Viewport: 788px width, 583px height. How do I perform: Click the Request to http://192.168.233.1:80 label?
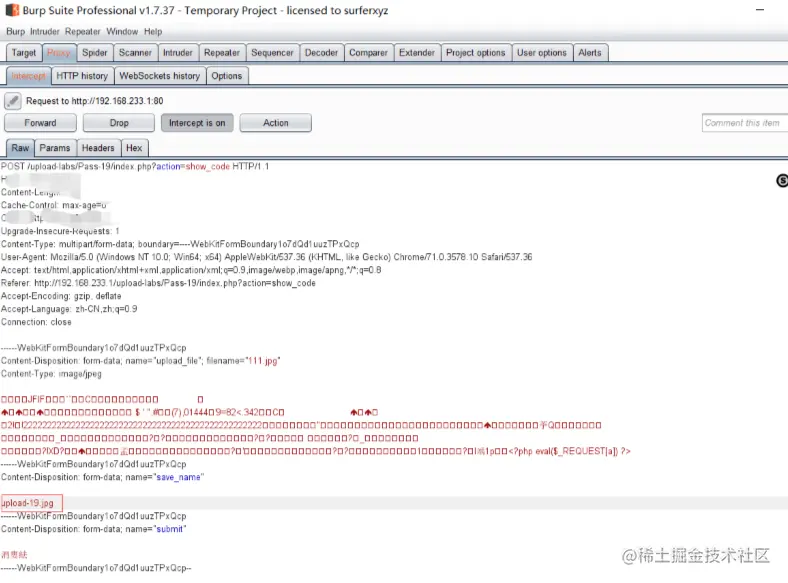pyautogui.click(x=94, y=101)
